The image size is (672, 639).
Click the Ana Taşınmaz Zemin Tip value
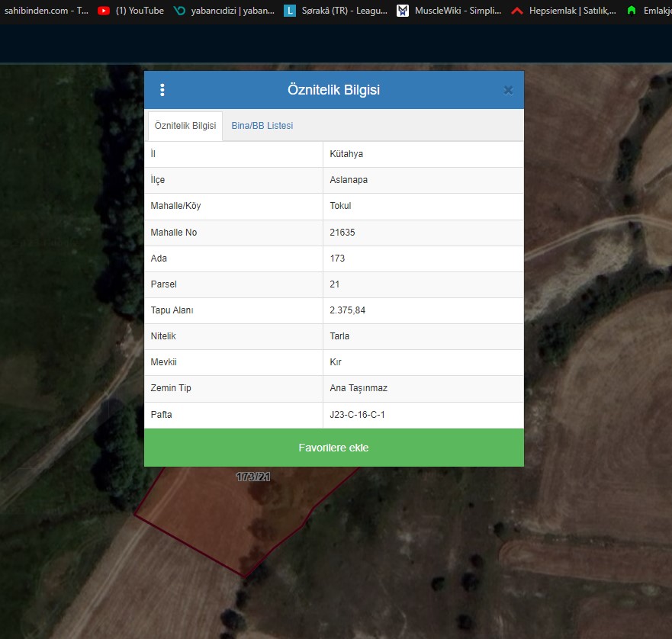pyautogui.click(x=359, y=388)
